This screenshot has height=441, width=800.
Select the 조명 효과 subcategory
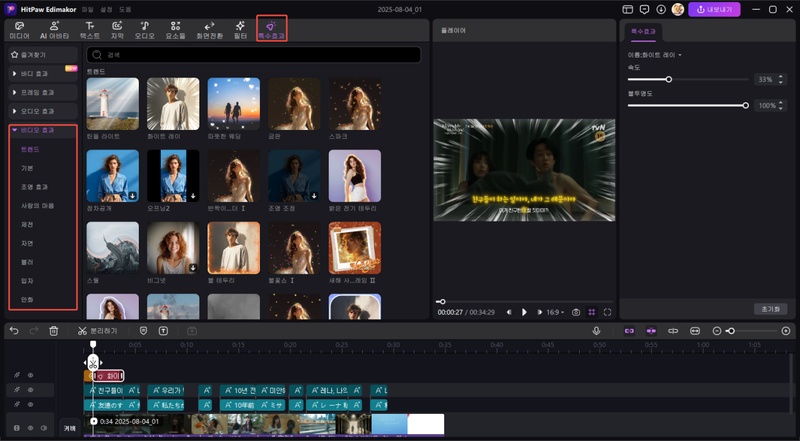(34, 187)
